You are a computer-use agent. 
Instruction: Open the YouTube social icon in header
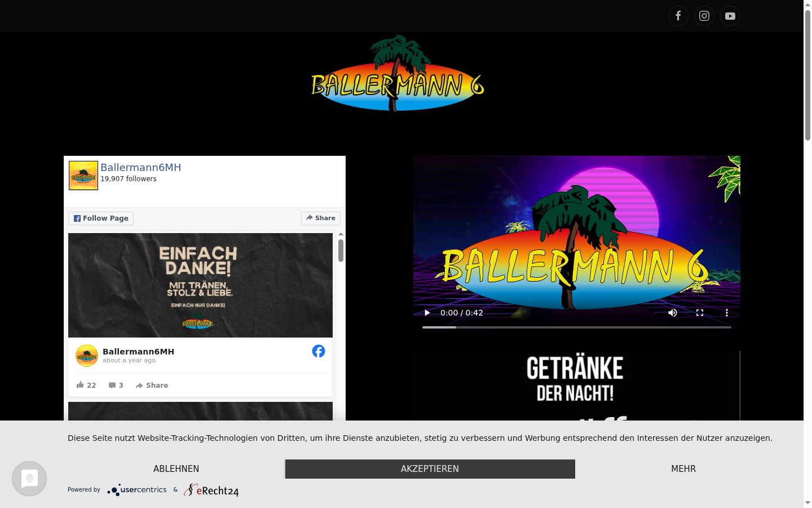730,16
